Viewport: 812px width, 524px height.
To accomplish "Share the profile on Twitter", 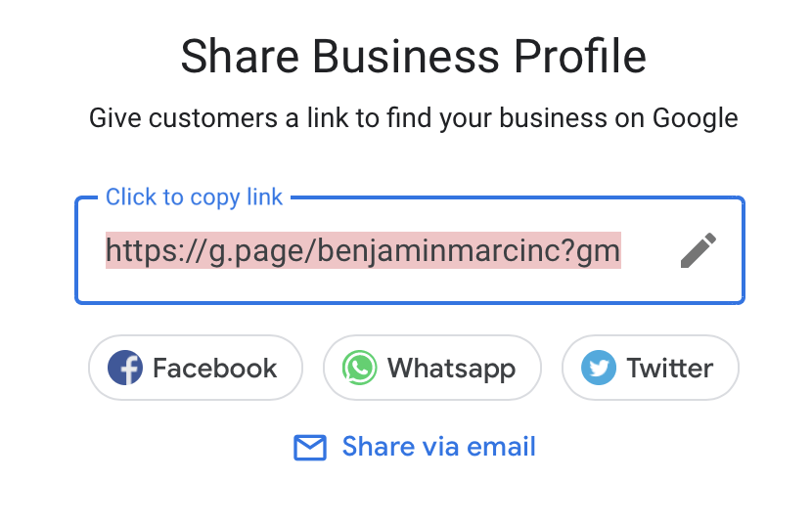I will [x=651, y=368].
